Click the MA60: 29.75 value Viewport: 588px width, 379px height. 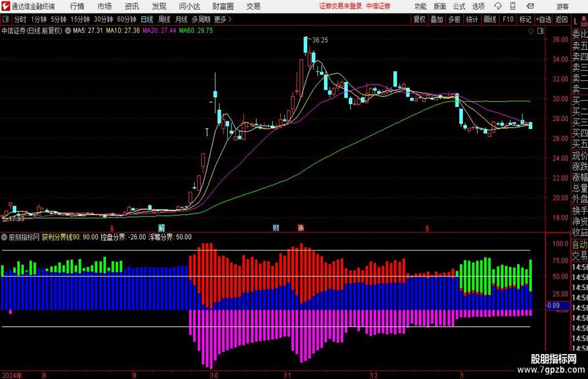coord(196,30)
